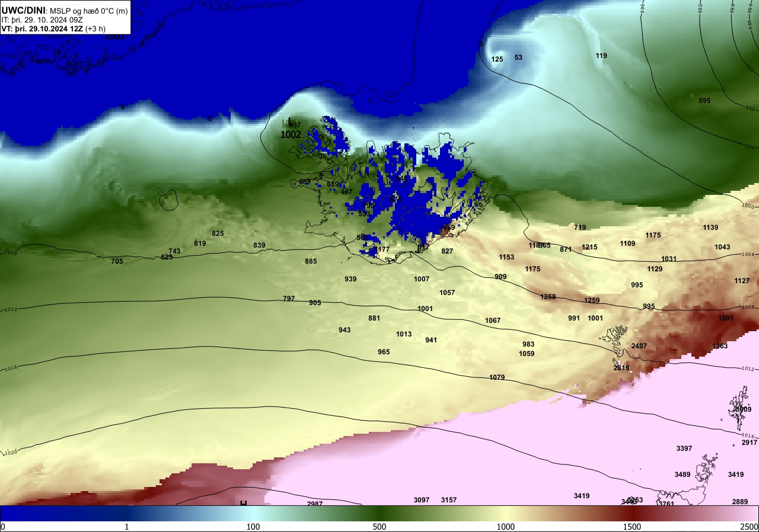Click the height value 943
This screenshot has width=759, height=532.
coord(345,330)
